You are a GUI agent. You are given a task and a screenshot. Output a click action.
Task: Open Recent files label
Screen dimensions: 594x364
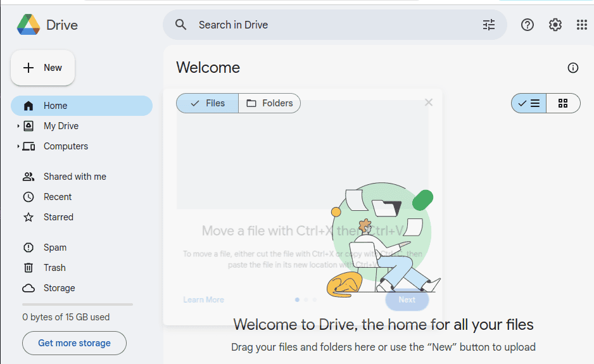58,197
